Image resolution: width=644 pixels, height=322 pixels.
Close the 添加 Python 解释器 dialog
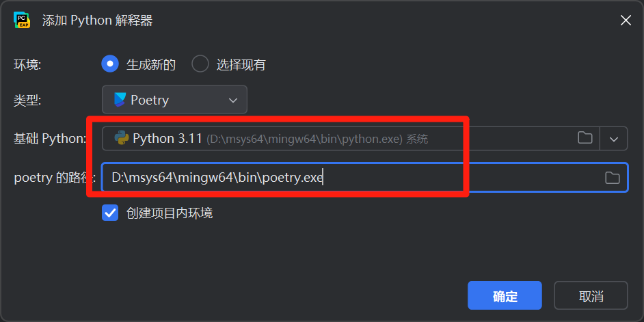click(626, 20)
